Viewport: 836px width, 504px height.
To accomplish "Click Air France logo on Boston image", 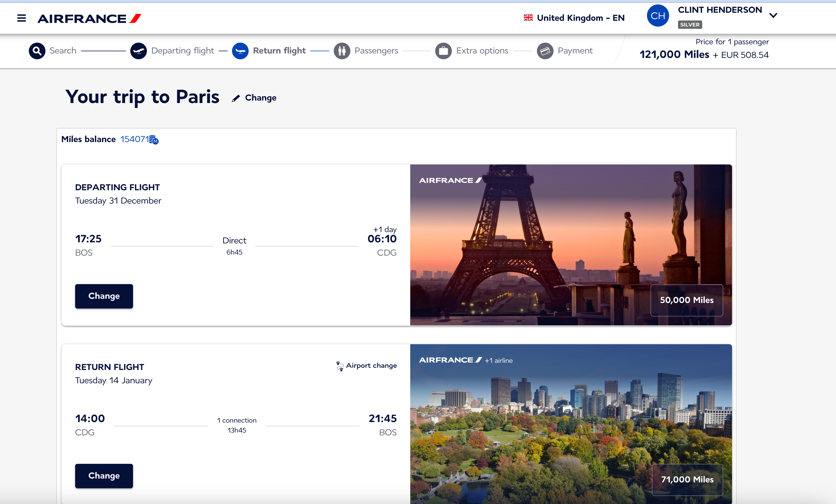I will tap(450, 360).
